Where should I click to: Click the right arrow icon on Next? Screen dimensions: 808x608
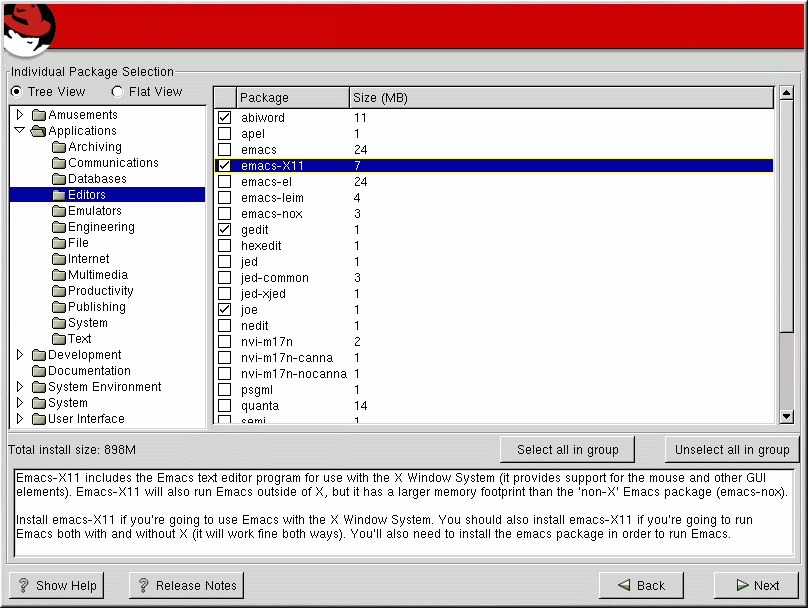pos(742,585)
